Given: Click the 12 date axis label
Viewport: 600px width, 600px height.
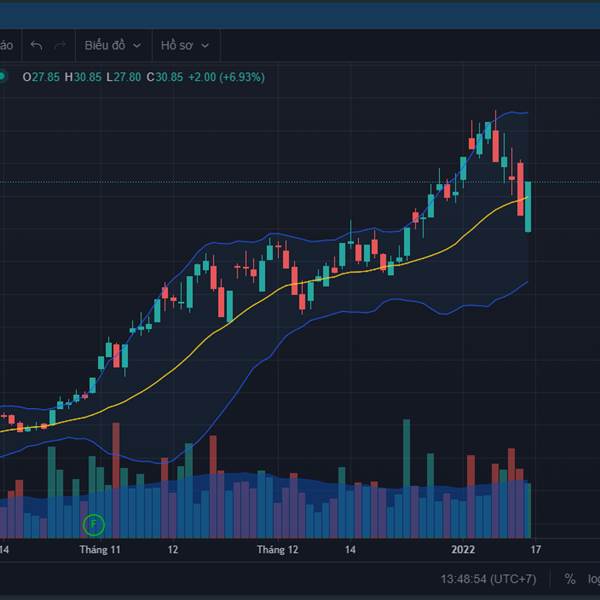Looking at the screenshot, I should [x=173, y=550].
